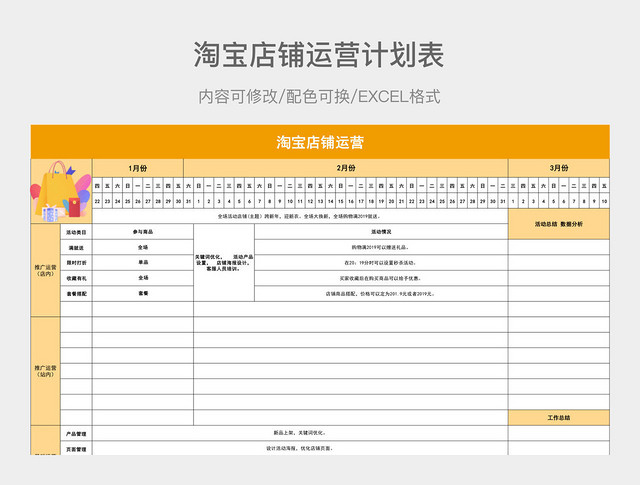Select date cell 22 under 1月份

pos(97,201)
